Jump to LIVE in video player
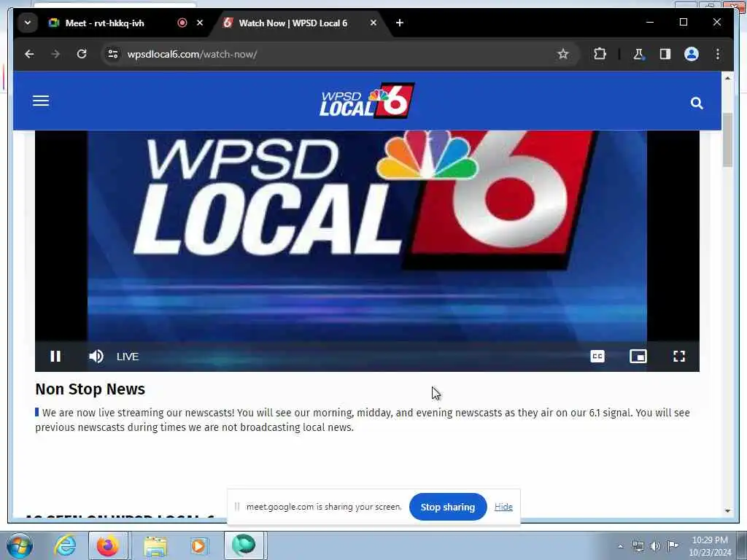 (x=128, y=357)
